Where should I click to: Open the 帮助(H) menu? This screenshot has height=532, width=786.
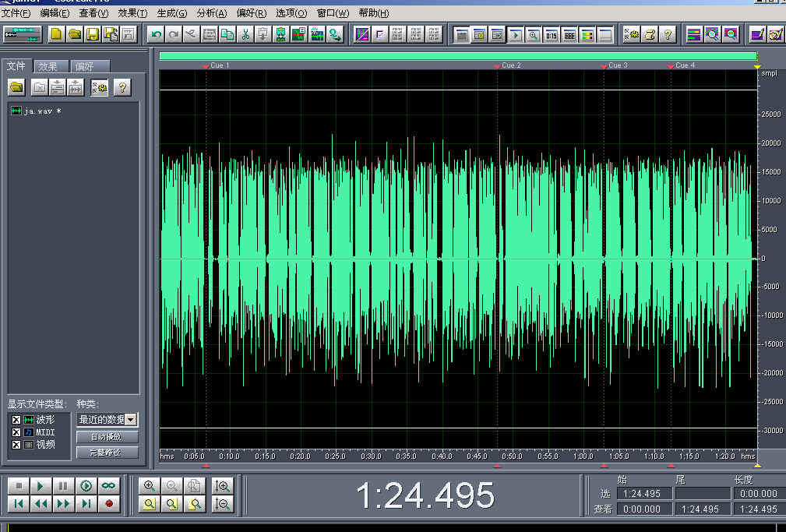tap(374, 13)
